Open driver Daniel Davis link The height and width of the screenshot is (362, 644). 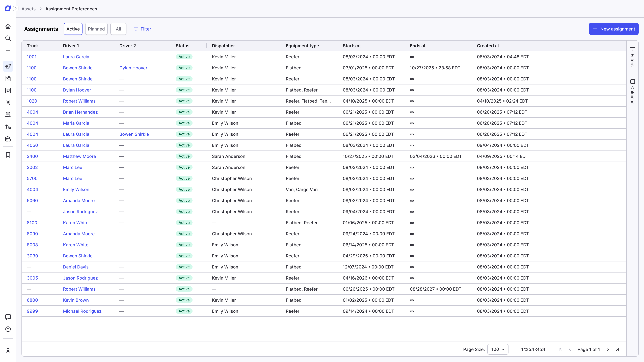pyautogui.click(x=76, y=267)
